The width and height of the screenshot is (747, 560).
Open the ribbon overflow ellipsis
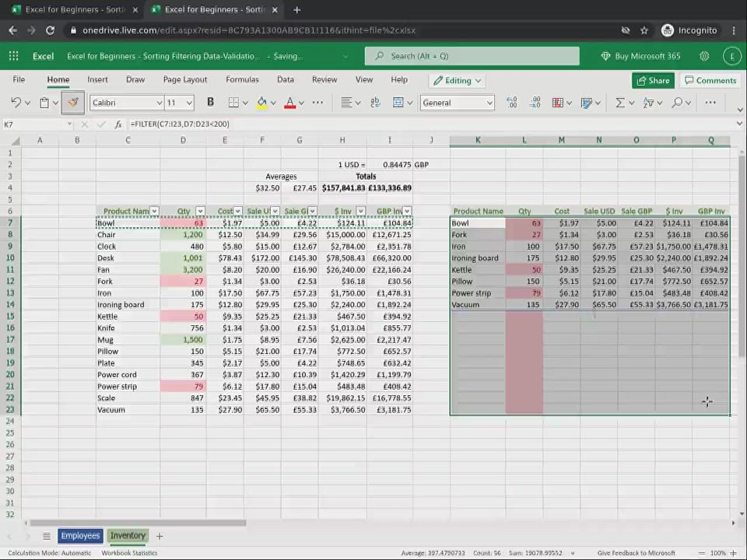pyautogui.click(x=710, y=103)
